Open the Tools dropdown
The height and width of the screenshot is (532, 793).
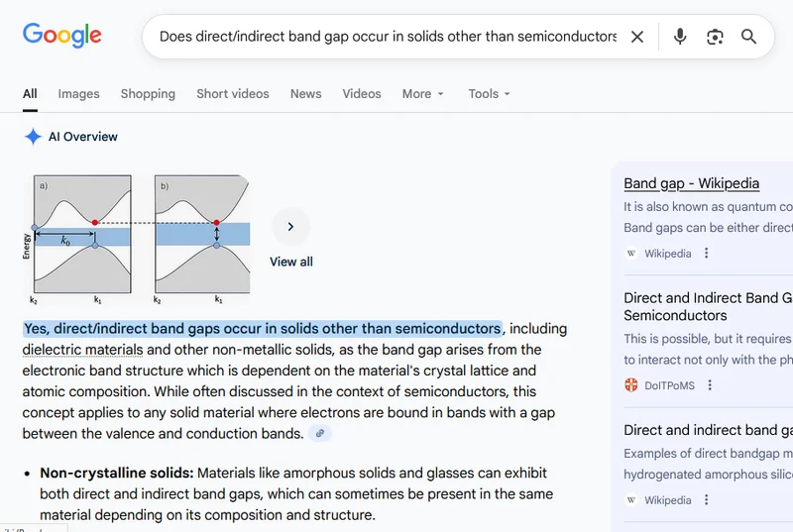pos(489,93)
